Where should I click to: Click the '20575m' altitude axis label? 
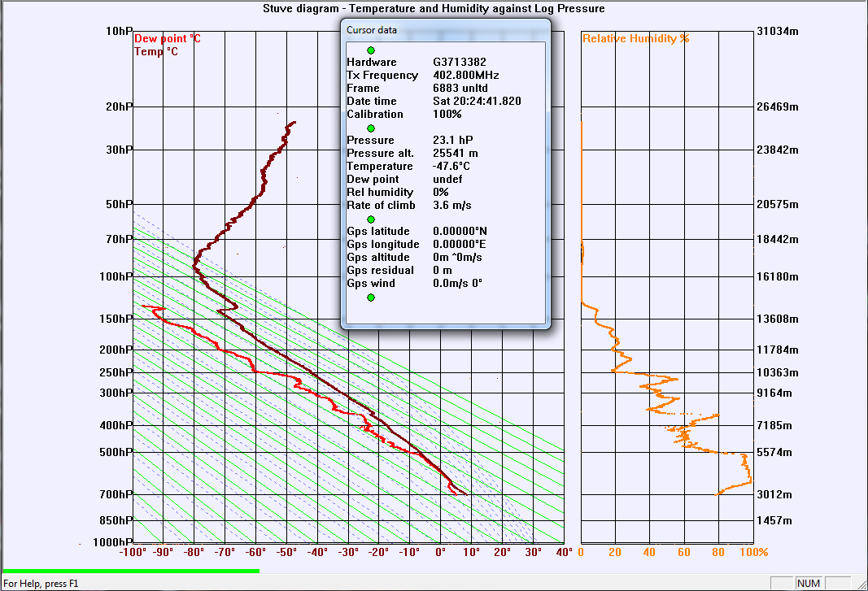tap(778, 204)
